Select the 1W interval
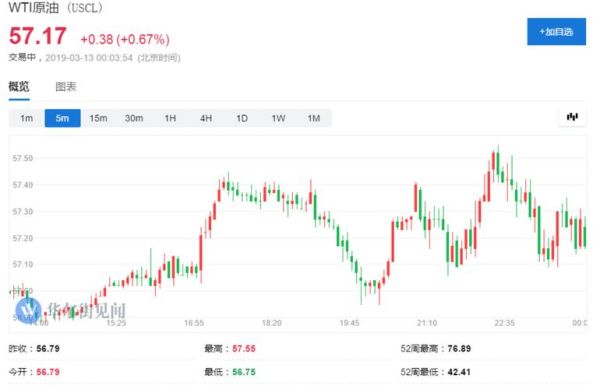Viewport: 600px width, 389px height. [x=278, y=118]
